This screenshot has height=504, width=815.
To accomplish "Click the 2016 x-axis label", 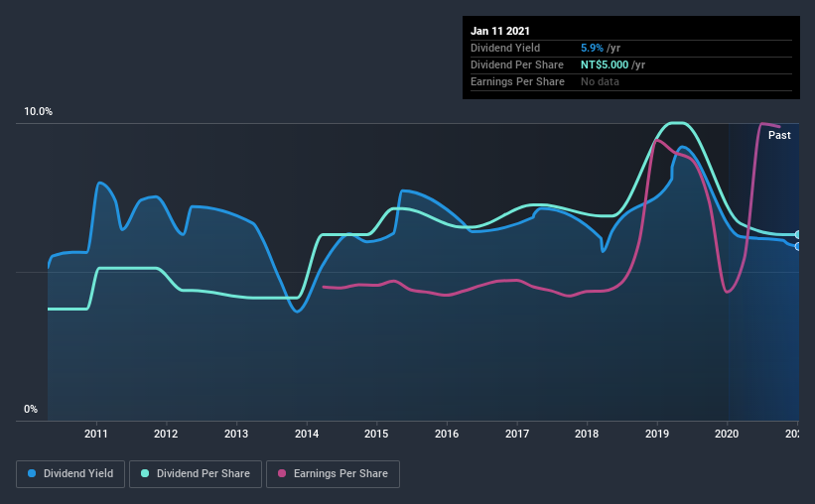I will [x=447, y=434].
